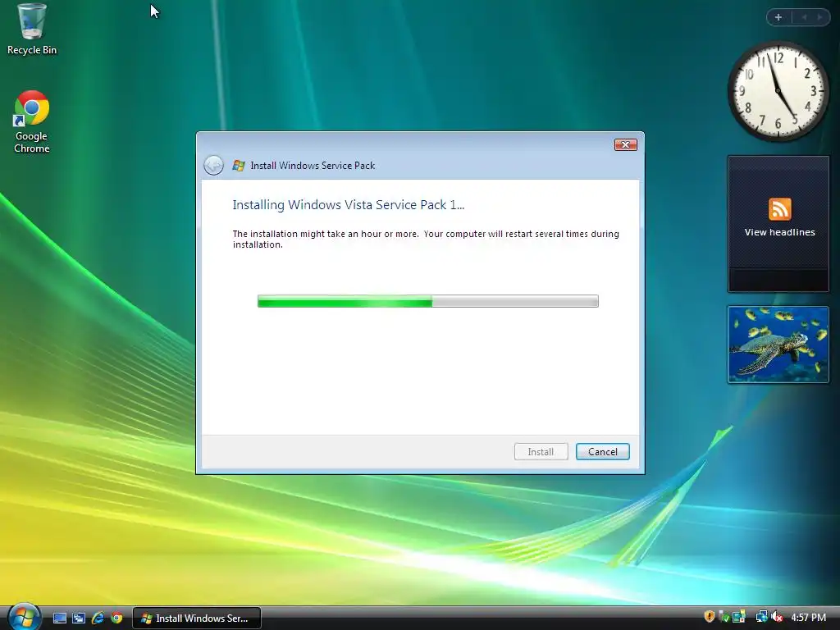This screenshot has height=630, width=840.
Task: Close the Install Windows Service Pack dialog
Action: pos(625,144)
